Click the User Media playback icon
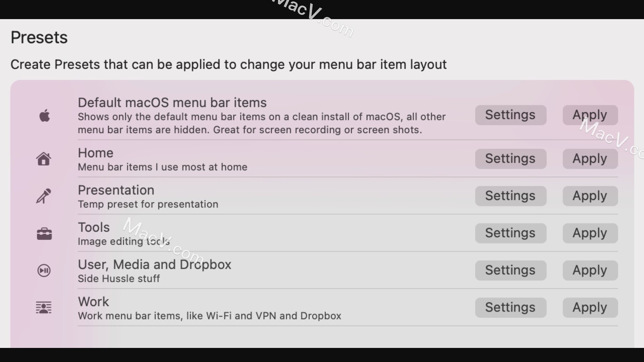Viewport: 644px width, 362px height. pos(44,270)
